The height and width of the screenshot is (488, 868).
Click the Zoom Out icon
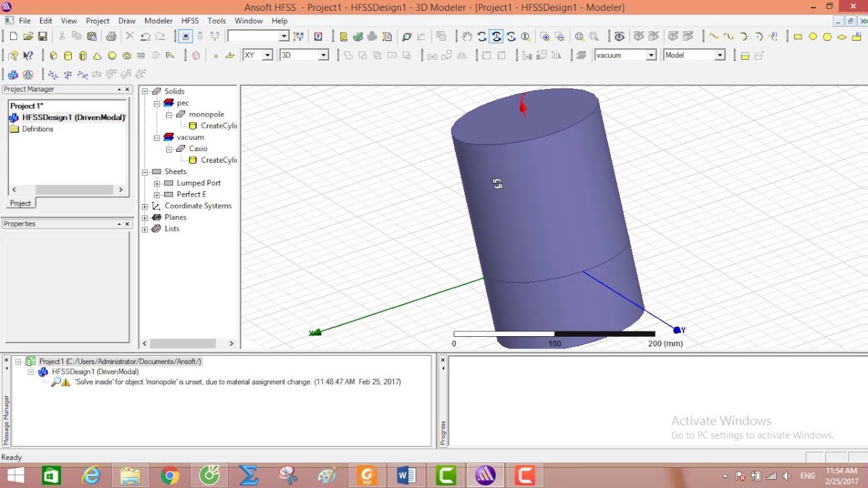560,37
